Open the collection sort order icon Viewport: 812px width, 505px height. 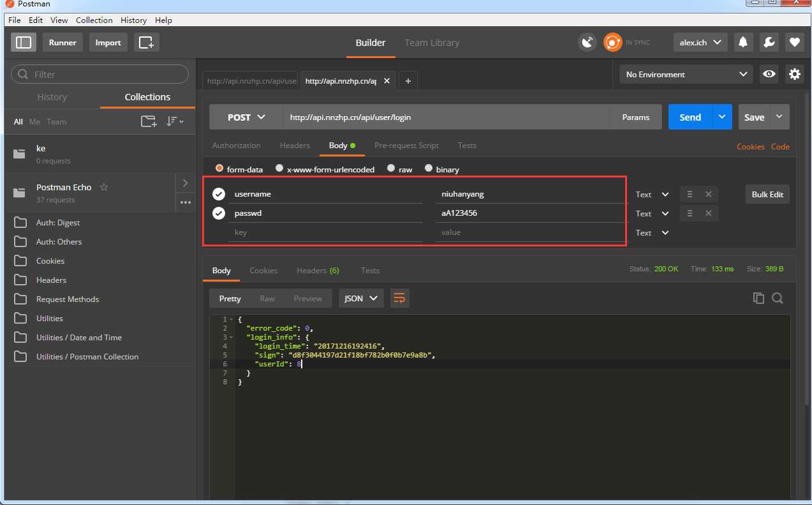tap(174, 121)
